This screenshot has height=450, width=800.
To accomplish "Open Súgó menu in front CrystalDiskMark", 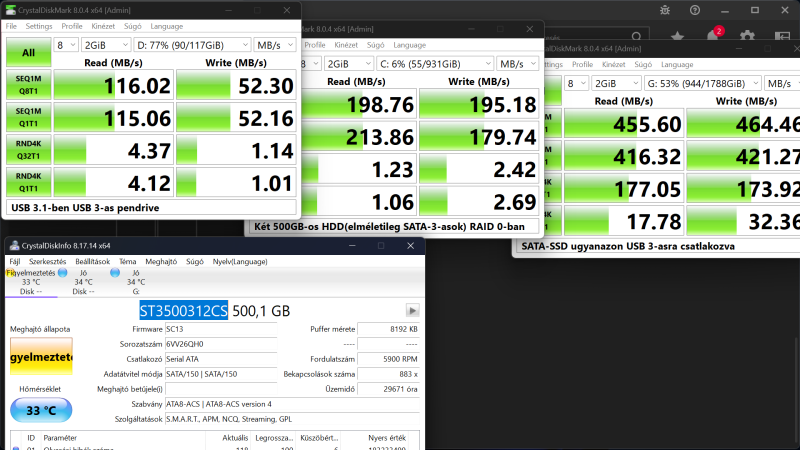I will tap(133, 26).
